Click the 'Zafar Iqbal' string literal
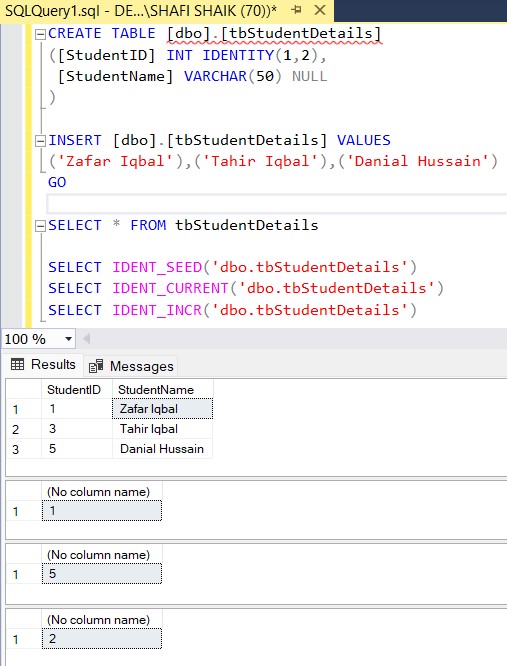Image resolution: width=507 pixels, height=666 pixels. click(115, 161)
